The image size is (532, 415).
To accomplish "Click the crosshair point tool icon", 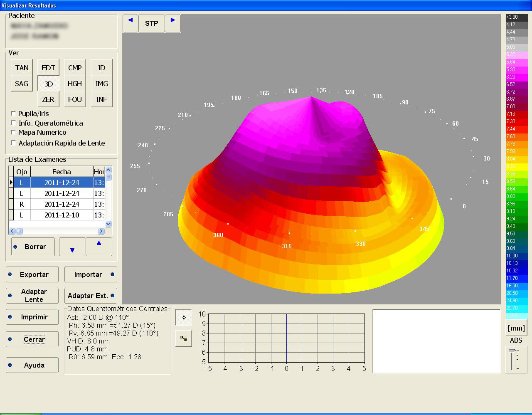I will (184, 317).
